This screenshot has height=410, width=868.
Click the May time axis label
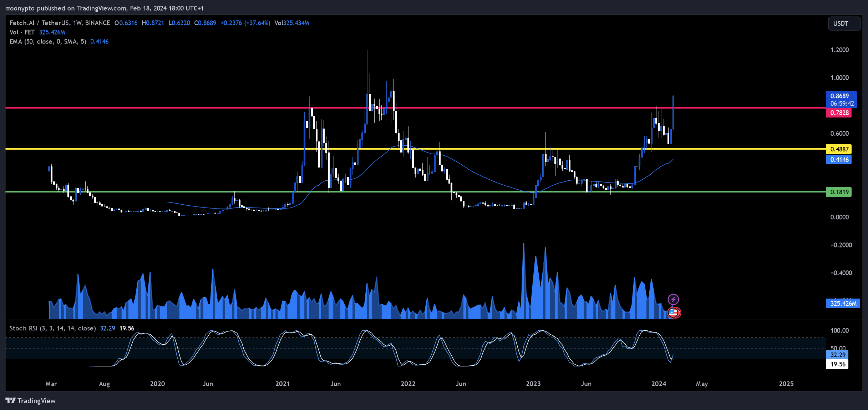(702, 384)
